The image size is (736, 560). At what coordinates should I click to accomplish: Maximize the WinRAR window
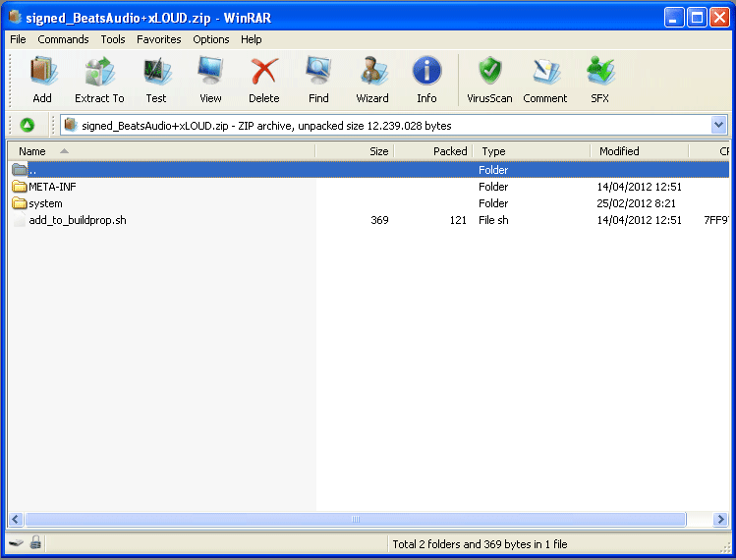click(x=697, y=18)
